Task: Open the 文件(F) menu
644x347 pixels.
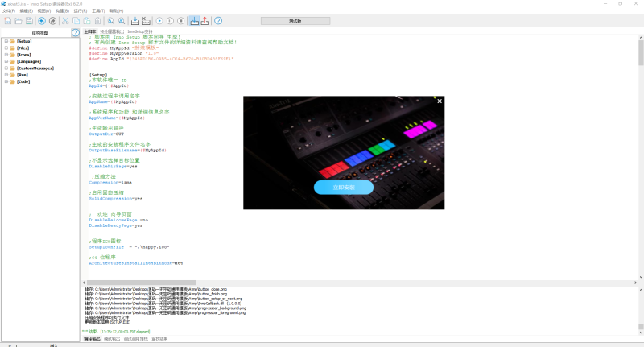Action: coord(9,10)
